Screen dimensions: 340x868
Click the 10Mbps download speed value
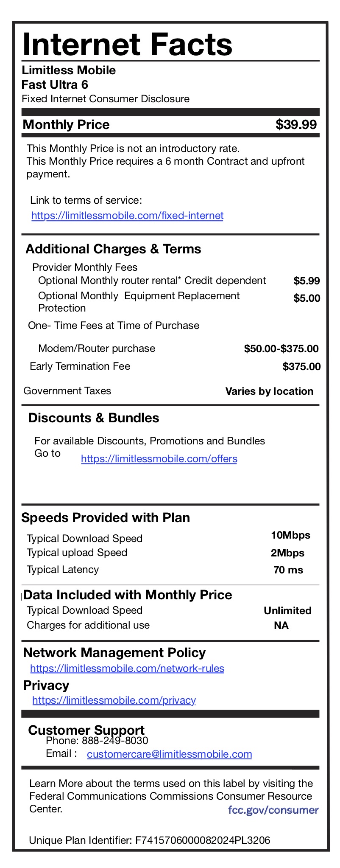coord(290,535)
